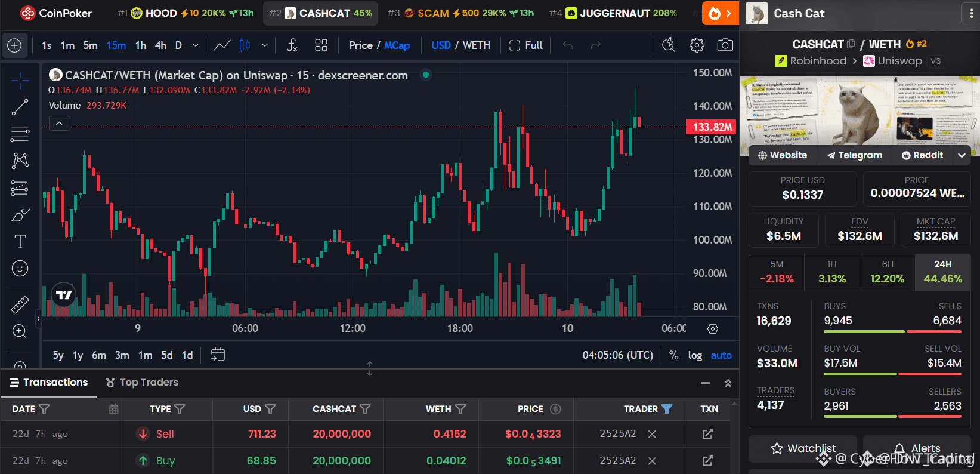Show the 6H price change stats
The image size is (980, 474).
[x=888, y=272]
